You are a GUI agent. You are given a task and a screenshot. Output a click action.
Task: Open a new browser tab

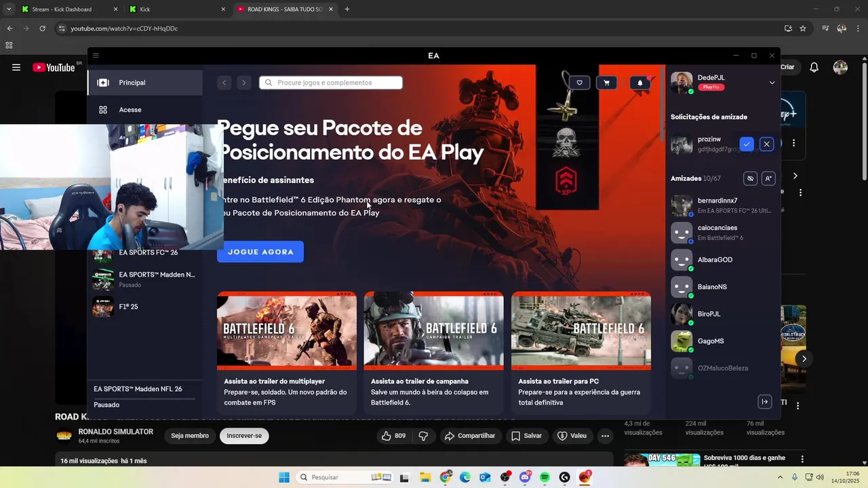coord(347,9)
